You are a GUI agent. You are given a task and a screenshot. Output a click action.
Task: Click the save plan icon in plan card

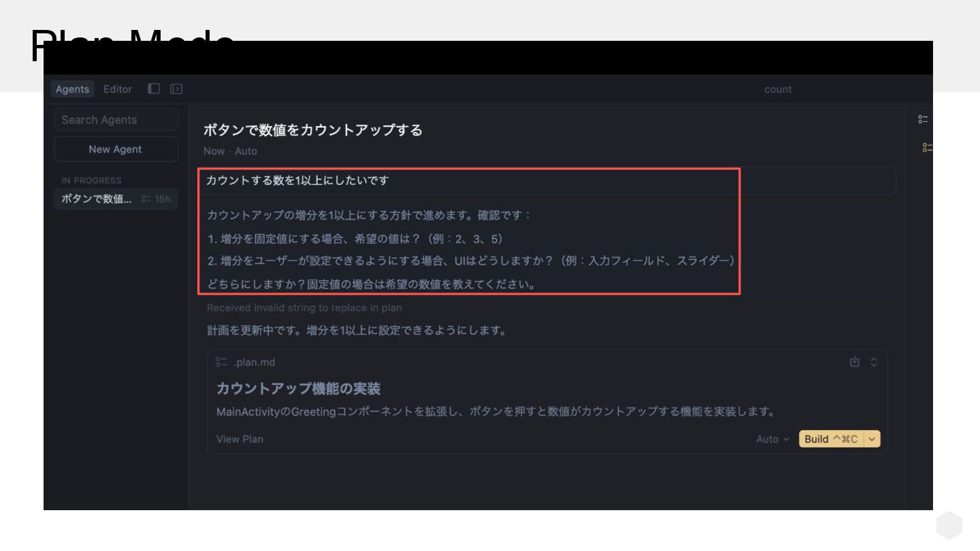(855, 362)
